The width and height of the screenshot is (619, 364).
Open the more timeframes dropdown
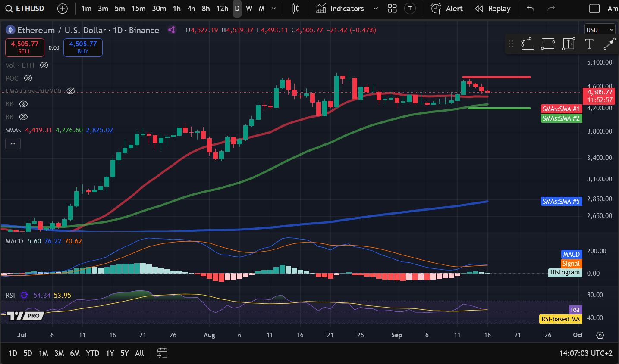pyautogui.click(x=274, y=9)
